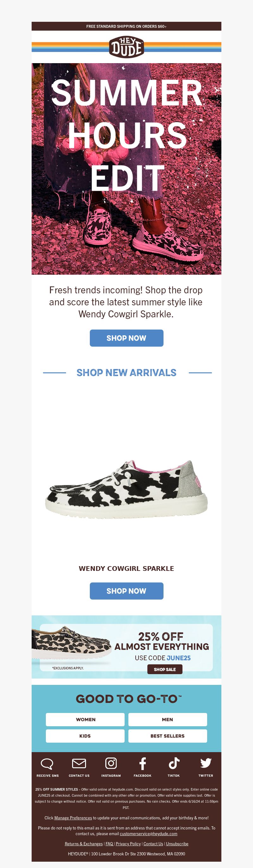This screenshot has width=253, height=868.
Task: Open the Facebook icon
Action: pyautogui.click(x=143, y=763)
